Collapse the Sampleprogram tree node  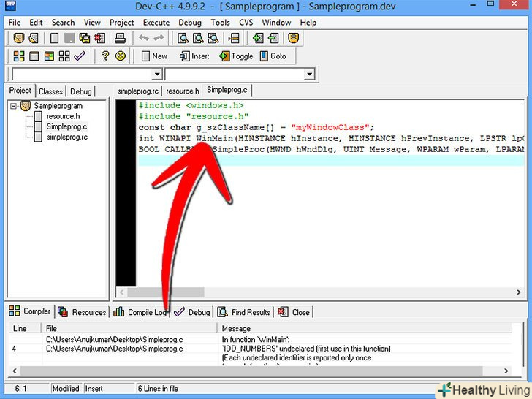click(13, 106)
